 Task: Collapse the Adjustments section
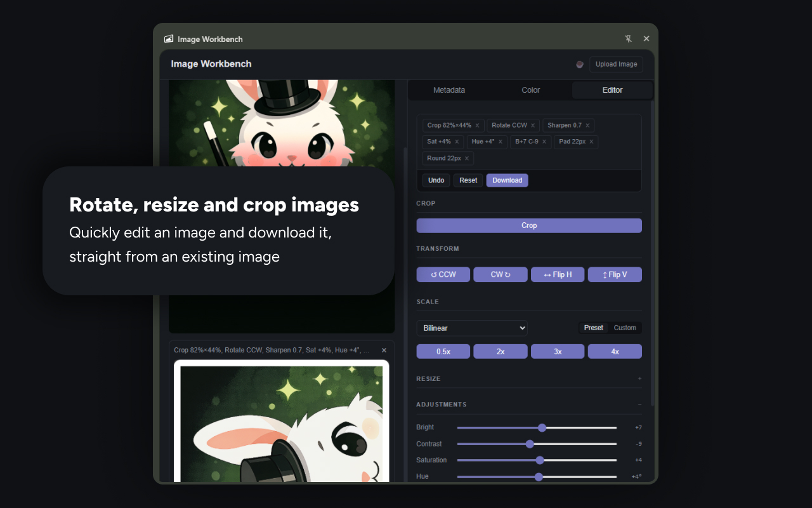click(639, 404)
